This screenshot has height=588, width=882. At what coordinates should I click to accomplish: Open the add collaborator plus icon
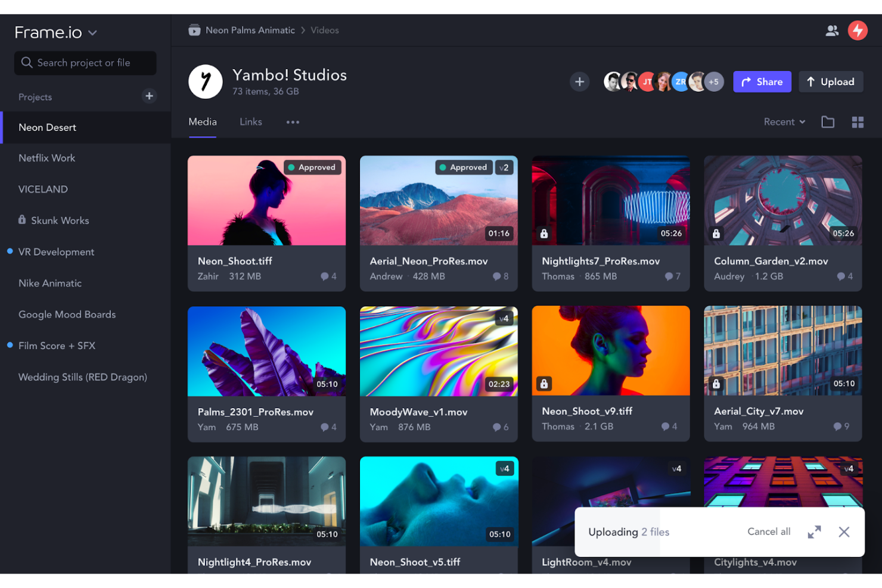pos(579,82)
